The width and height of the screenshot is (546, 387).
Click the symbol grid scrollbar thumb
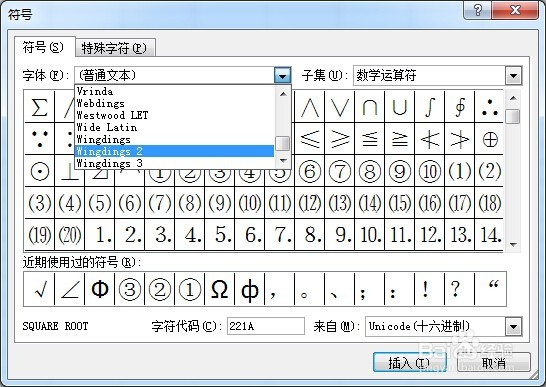pyautogui.click(x=513, y=116)
